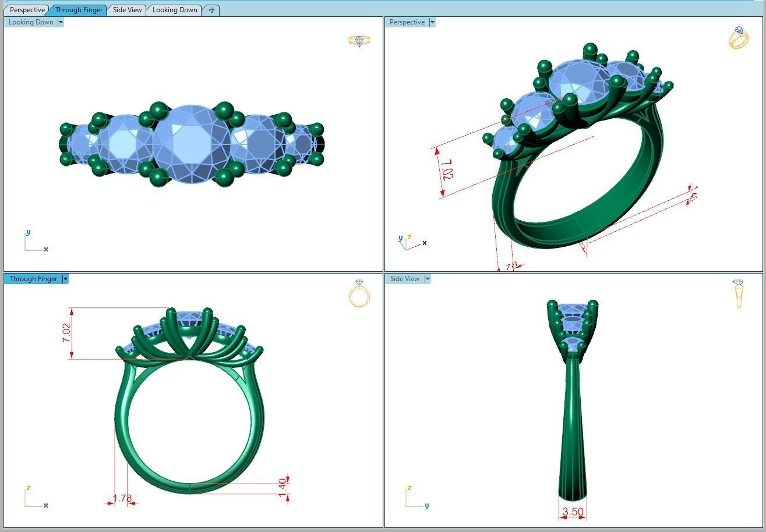This screenshot has width=766, height=532.
Task: Open the Through Finger viewport title dropdown arrow
Action: (x=65, y=279)
